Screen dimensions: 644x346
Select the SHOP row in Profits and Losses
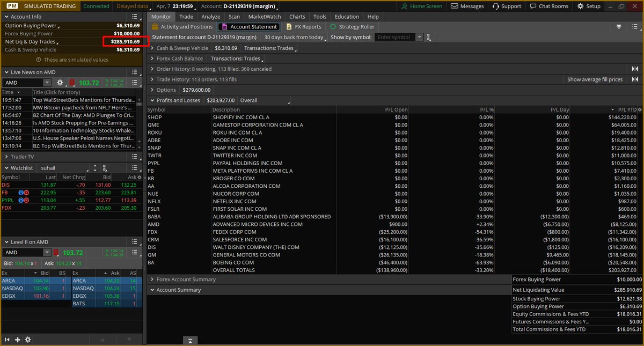pyautogui.click(x=394, y=117)
